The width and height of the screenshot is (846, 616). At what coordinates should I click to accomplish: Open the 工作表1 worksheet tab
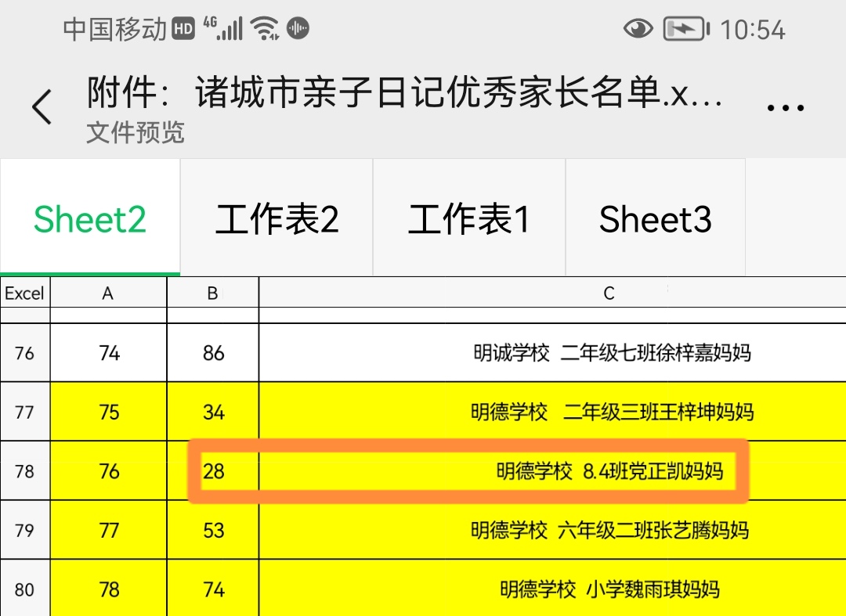[x=467, y=219]
